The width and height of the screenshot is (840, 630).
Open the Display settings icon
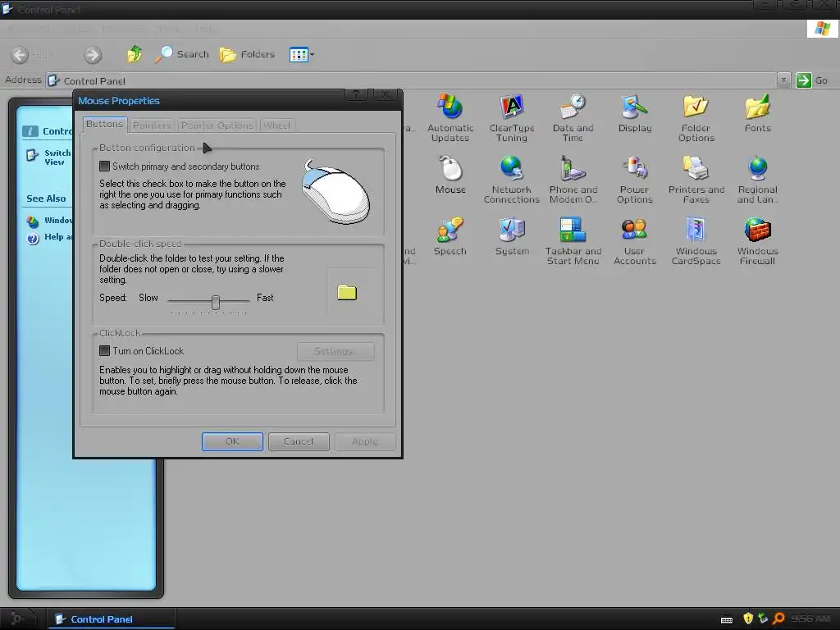point(635,113)
